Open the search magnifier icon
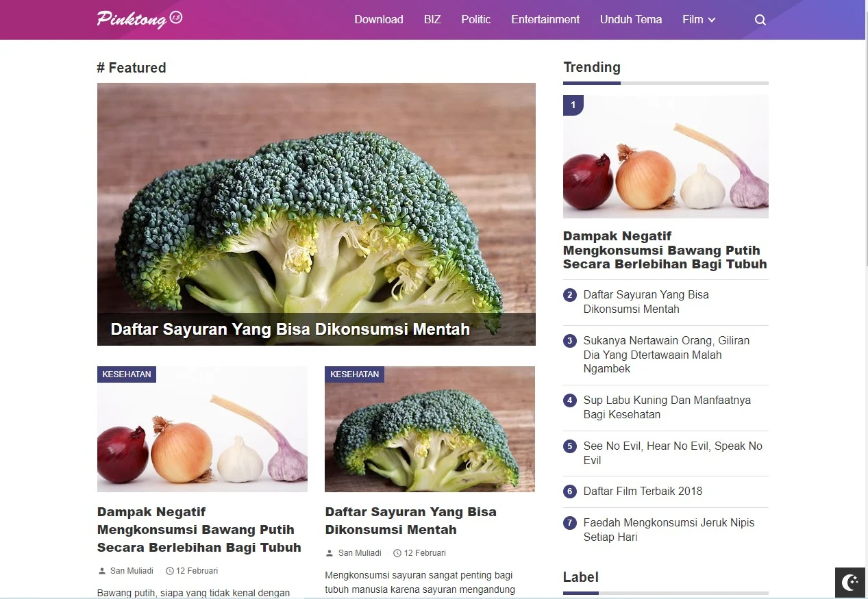 tap(760, 20)
